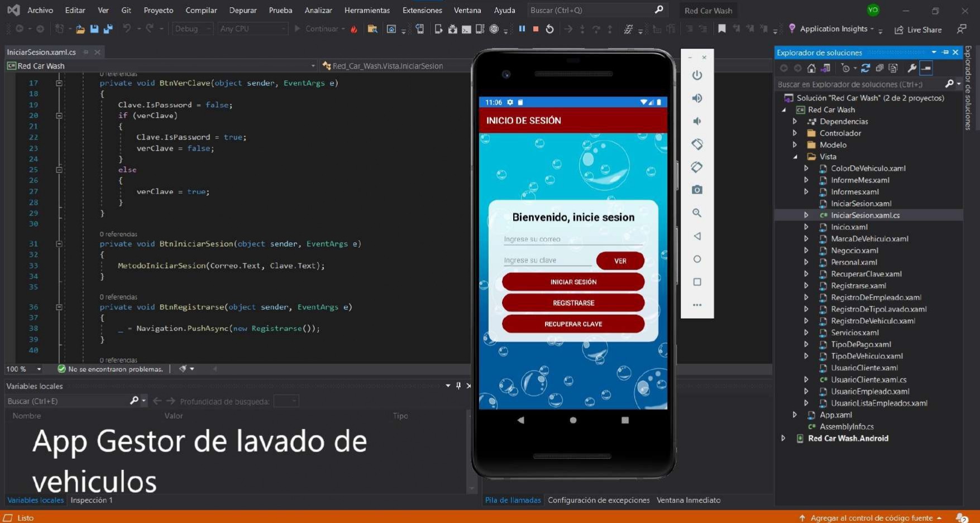Open the Depurar menu

243,10
